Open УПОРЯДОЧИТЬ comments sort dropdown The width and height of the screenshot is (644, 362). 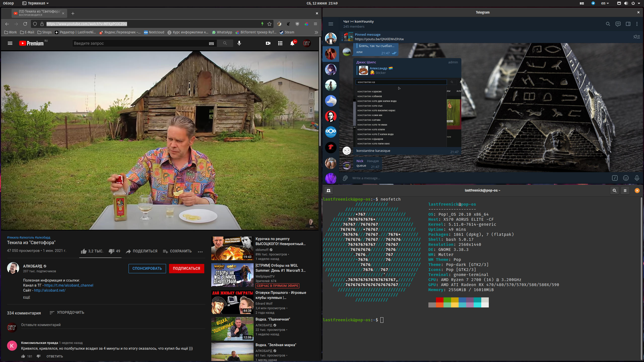tap(67, 312)
